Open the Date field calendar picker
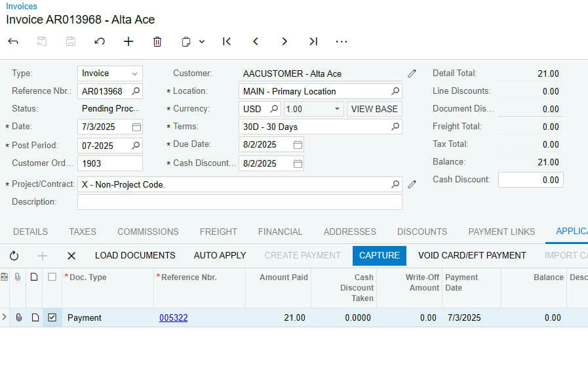Viewport: 588px width, 368px height. click(x=136, y=127)
